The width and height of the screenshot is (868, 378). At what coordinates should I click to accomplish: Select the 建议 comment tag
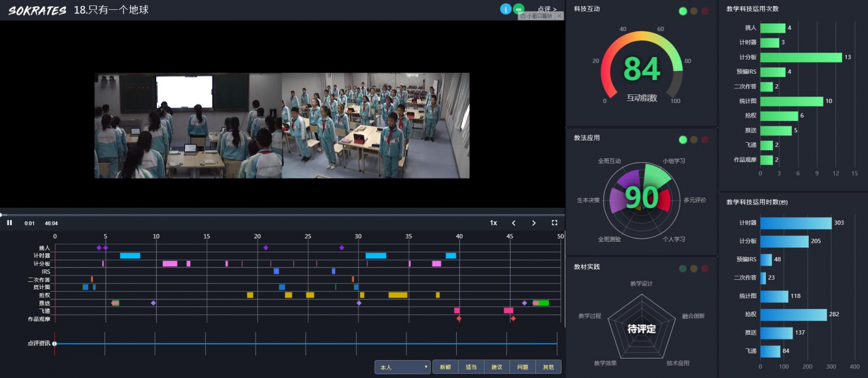(x=497, y=367)
